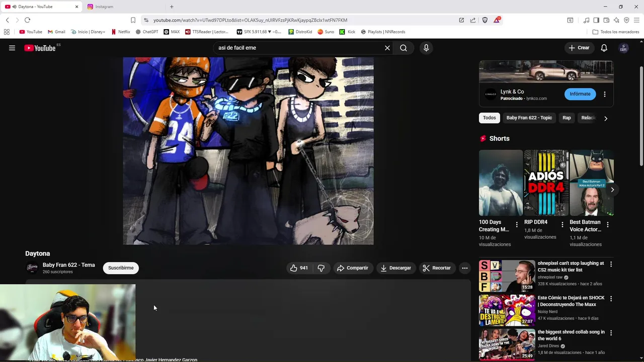The height and width of the screenshot is (362, 644).
Task: Open Brave Rewards triangle icon
Action: (x=497, y=20)
